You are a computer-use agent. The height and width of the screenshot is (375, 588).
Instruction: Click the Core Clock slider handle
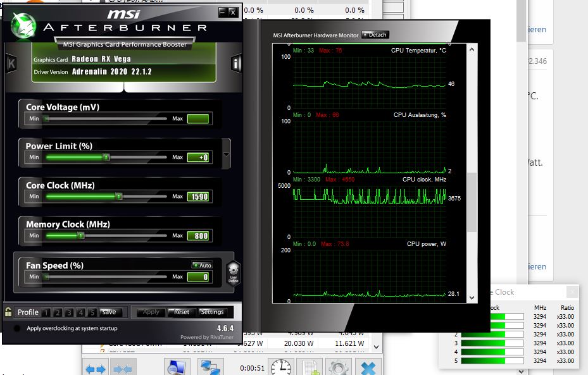[x=119, y=196]
